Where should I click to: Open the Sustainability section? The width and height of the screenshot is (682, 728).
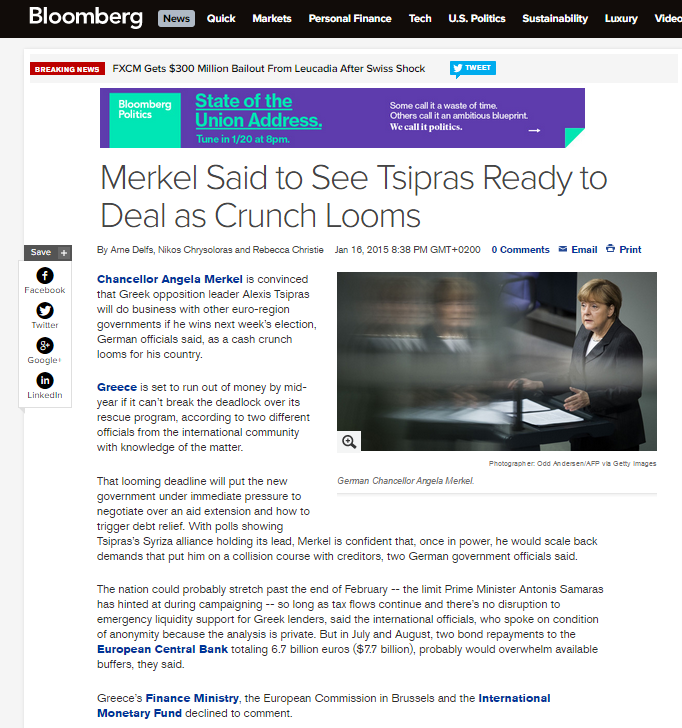point(555,19)
